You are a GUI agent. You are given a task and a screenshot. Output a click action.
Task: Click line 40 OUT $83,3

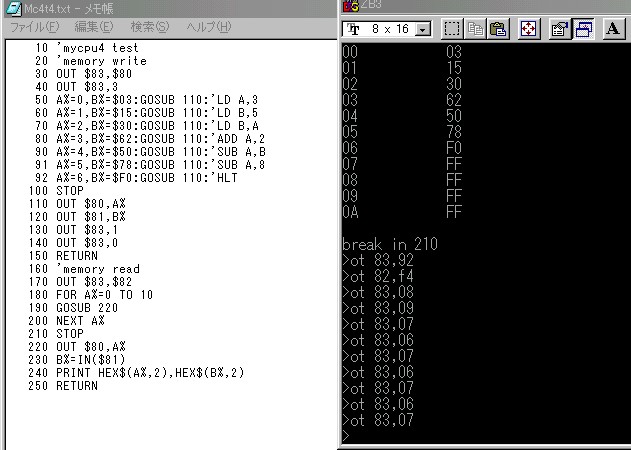pos(76,87)
